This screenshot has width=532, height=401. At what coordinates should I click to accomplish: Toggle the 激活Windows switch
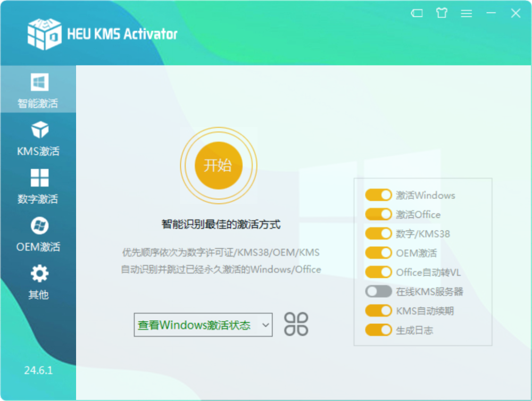(x=379, y=195)
